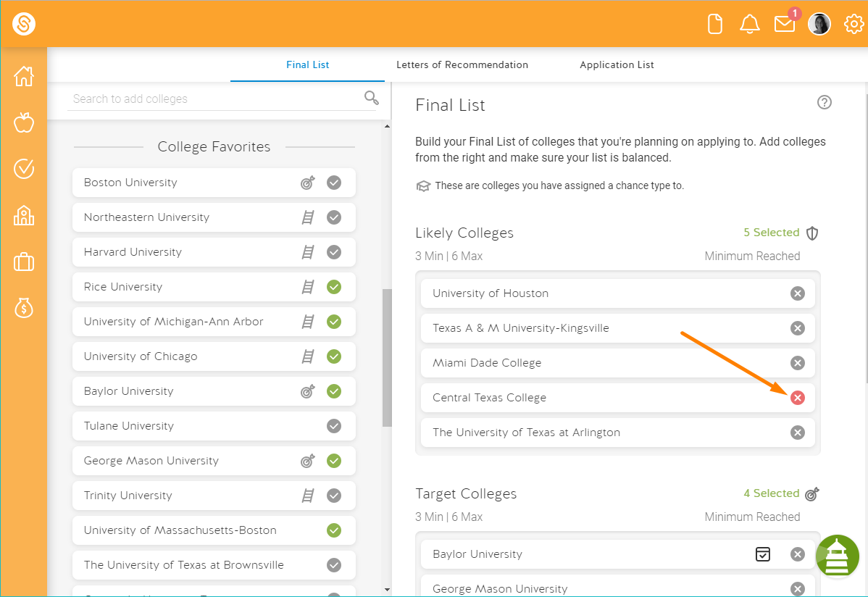Select the Final List tab
This screenshot has height=597, width=868.
click(x=308, y=64)
